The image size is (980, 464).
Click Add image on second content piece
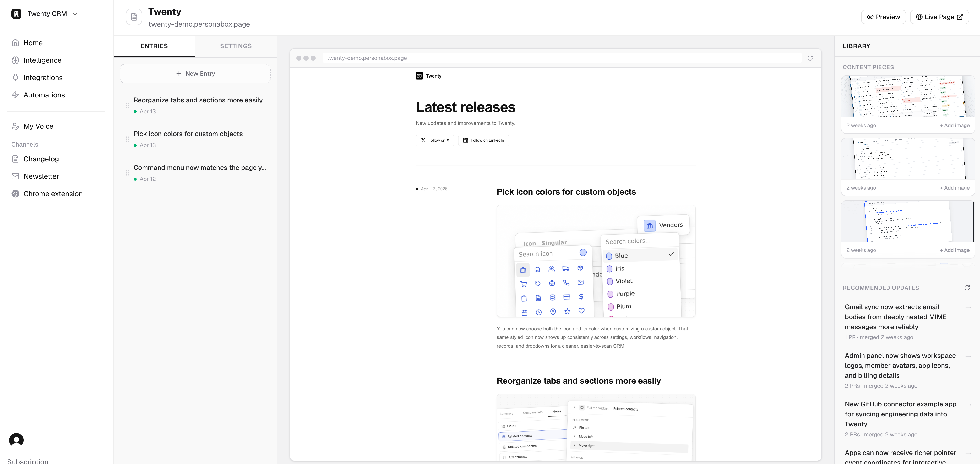(x=954, y=188)
